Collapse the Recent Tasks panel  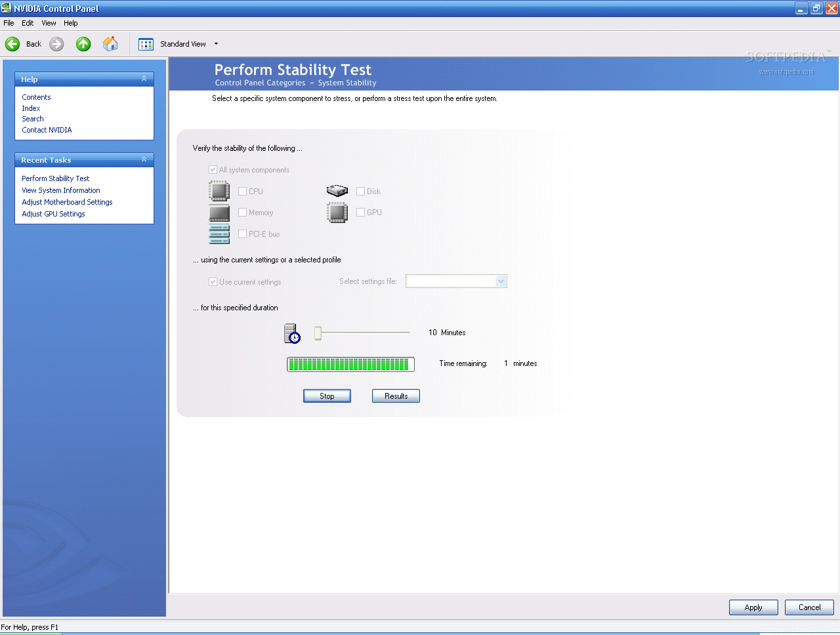tap(144, 159)
